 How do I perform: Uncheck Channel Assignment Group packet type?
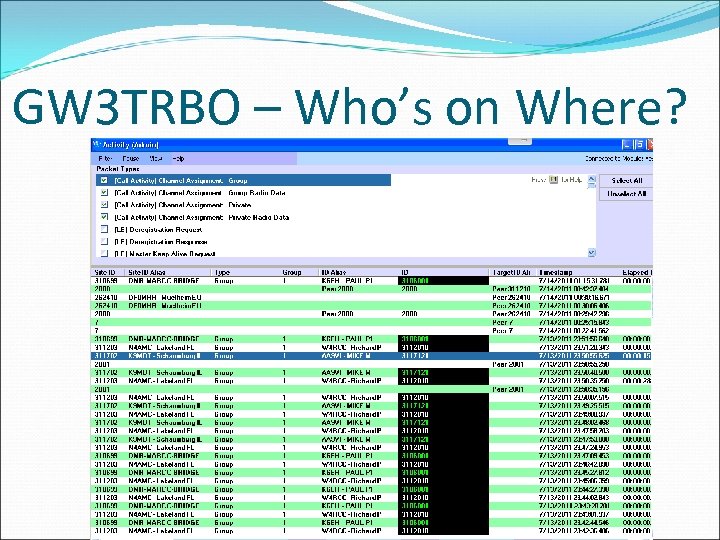(x=104, y=180)
